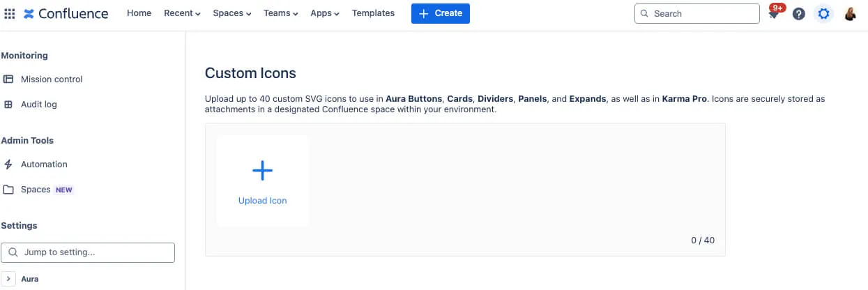Screen dimensions: 868x290
Task: Open the notifications bell with 9+ badge
Action: [x=775, y=13]
